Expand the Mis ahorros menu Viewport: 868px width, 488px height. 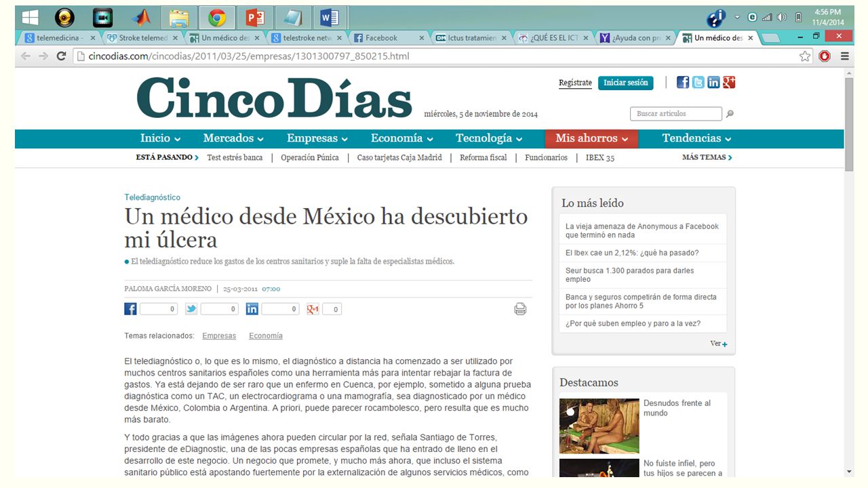592,138
